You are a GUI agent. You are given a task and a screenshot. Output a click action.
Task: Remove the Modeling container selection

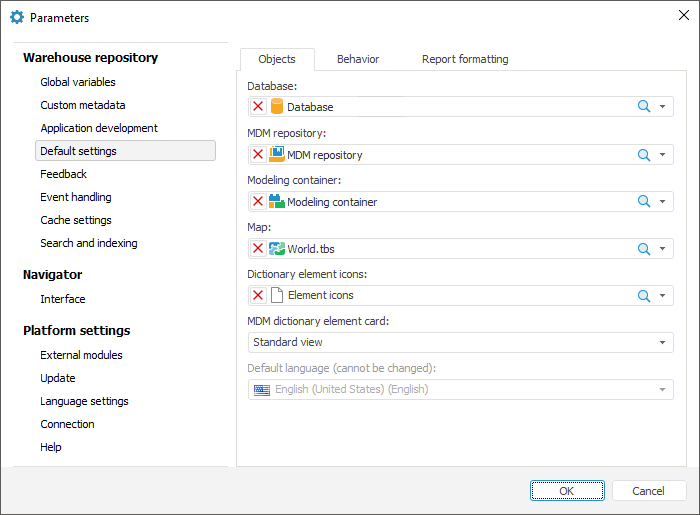258,202
